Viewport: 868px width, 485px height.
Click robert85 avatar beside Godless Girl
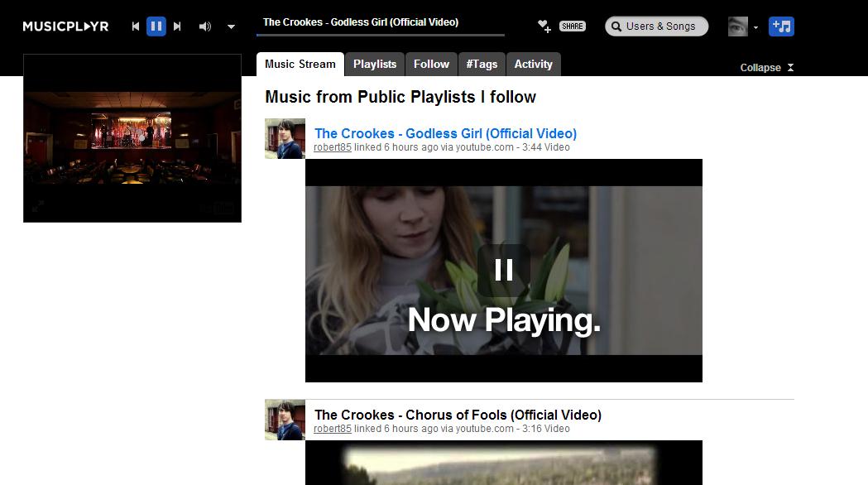pyautogui.click(x=285, y=138)
